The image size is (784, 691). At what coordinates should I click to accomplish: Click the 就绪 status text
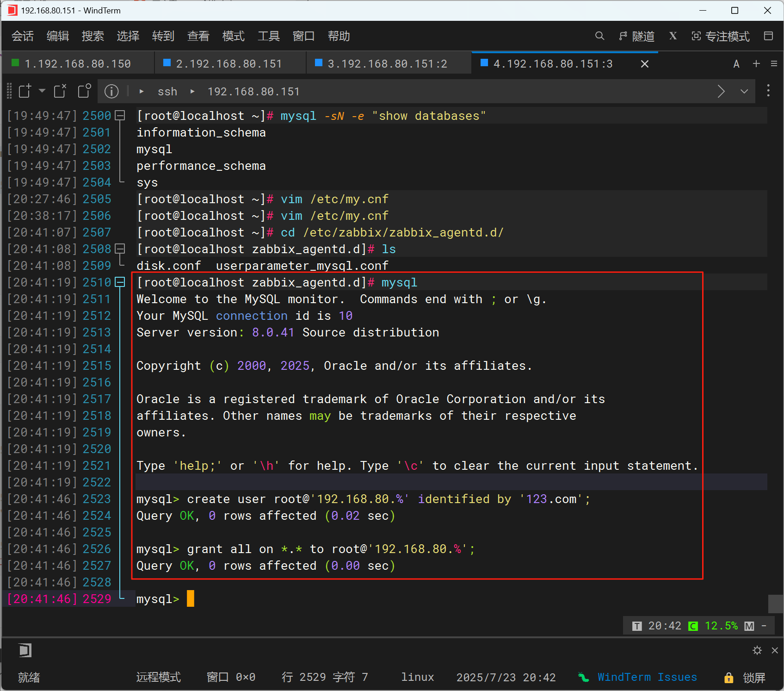pos(29,678)
